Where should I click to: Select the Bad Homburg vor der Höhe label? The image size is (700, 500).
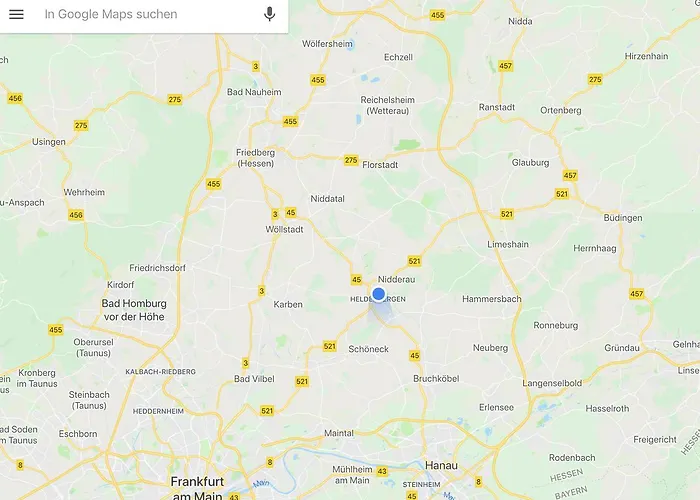pos(134,310)
